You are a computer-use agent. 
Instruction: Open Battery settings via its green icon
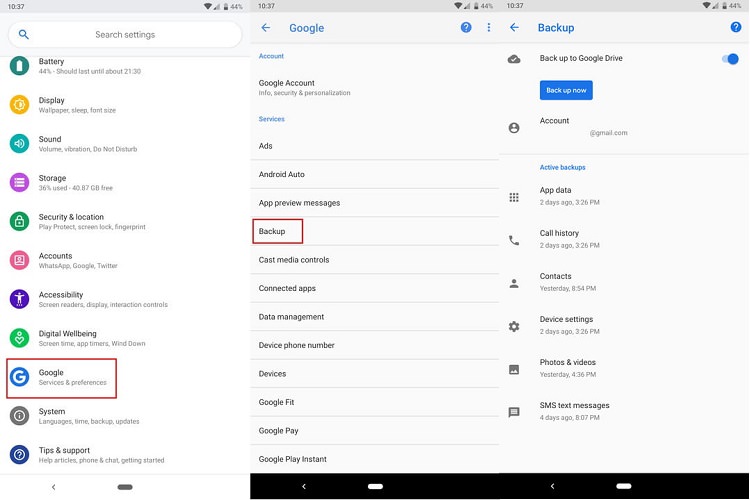click(x=19, y=66)
